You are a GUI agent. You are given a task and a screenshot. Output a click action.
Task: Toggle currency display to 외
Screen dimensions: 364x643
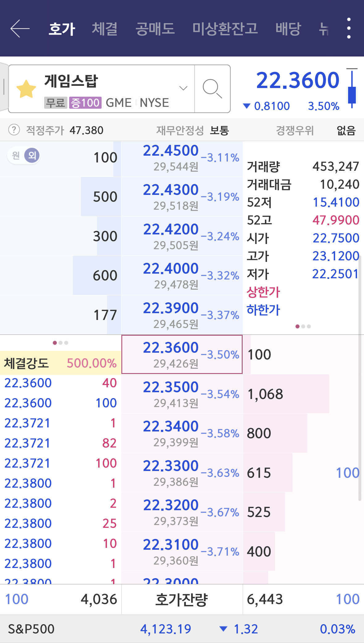click(x=32, y=155)
